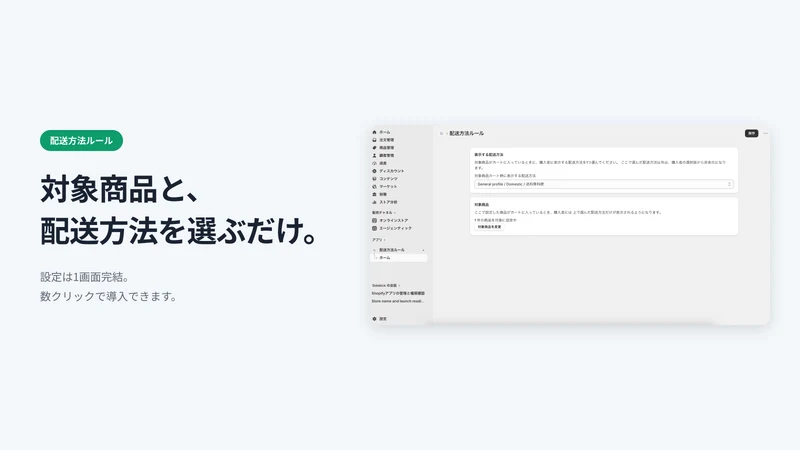Select the マーケット globe icon
800x450 pixels.
coord(374,186)
